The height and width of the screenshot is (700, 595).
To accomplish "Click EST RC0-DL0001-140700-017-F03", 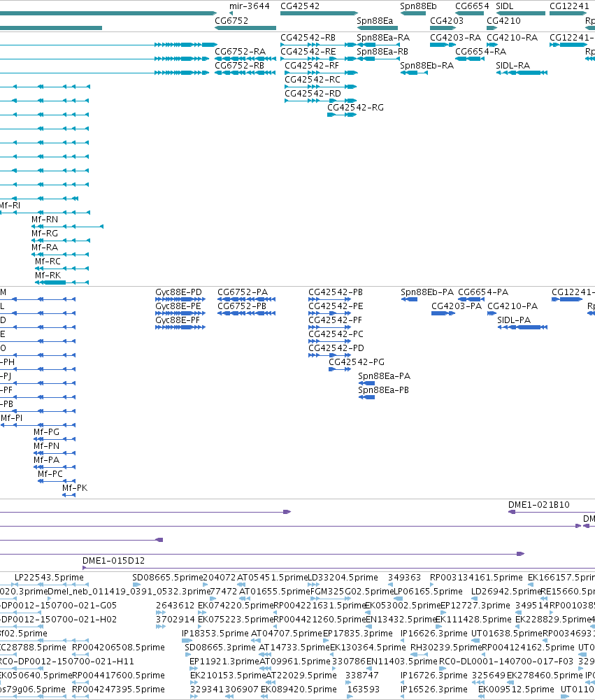I will pyautogui.click(x=506, y=661).
